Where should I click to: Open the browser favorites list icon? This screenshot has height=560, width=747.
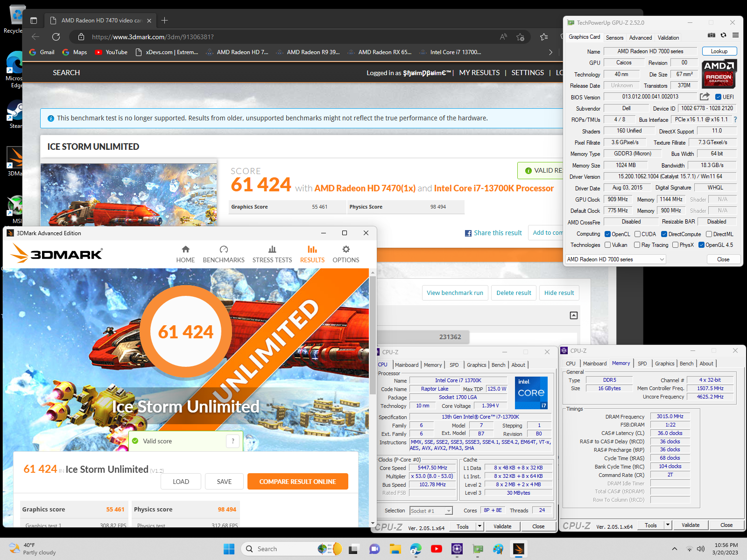point(543,37)
